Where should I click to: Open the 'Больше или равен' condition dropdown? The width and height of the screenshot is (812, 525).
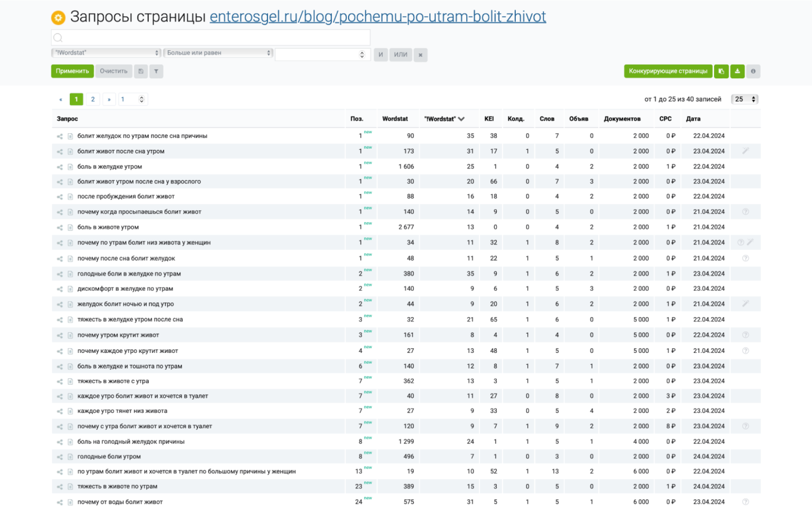click(x=218, y=53)
